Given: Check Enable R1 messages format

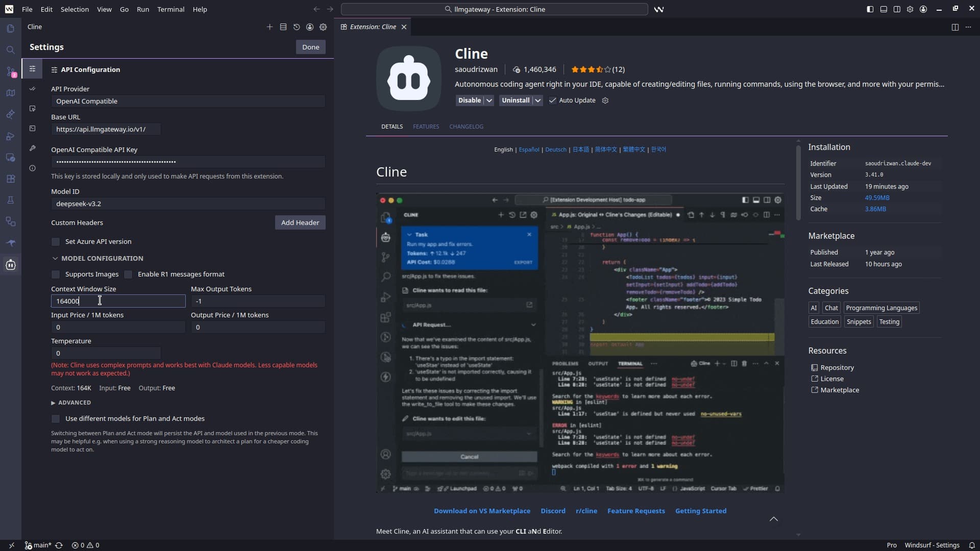Looking at the screenshot, I should tap(129, 274).
